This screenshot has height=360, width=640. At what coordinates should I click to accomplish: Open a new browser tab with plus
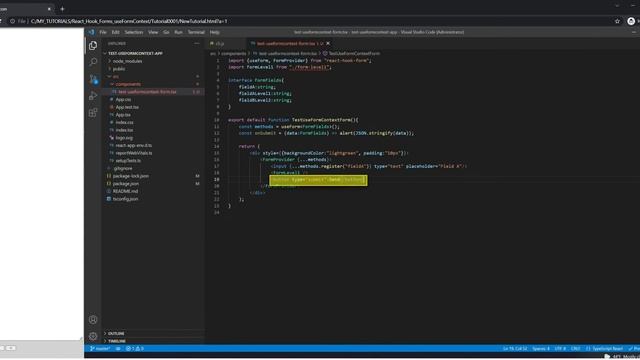tap(62, 9)
